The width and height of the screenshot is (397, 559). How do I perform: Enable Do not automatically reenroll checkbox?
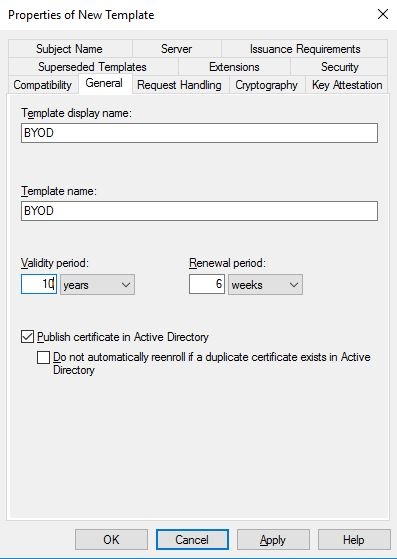(43, 358)
